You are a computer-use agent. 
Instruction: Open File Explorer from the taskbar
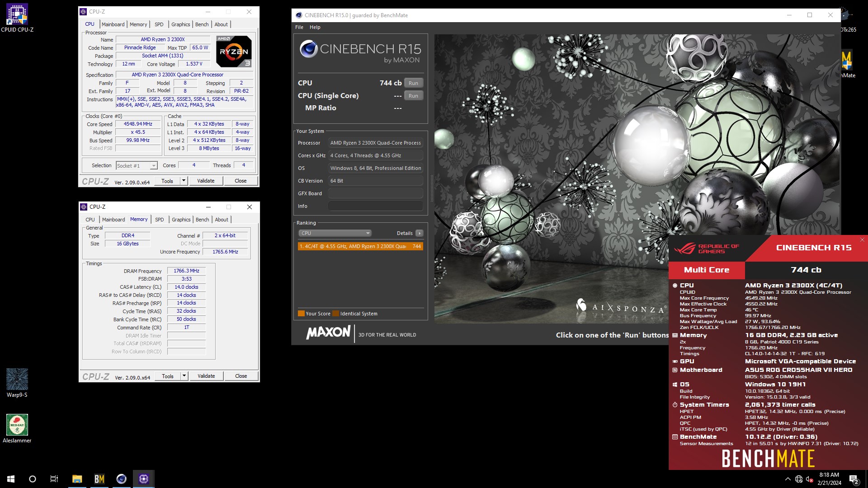pyautogui.click(x=77, y=479)
